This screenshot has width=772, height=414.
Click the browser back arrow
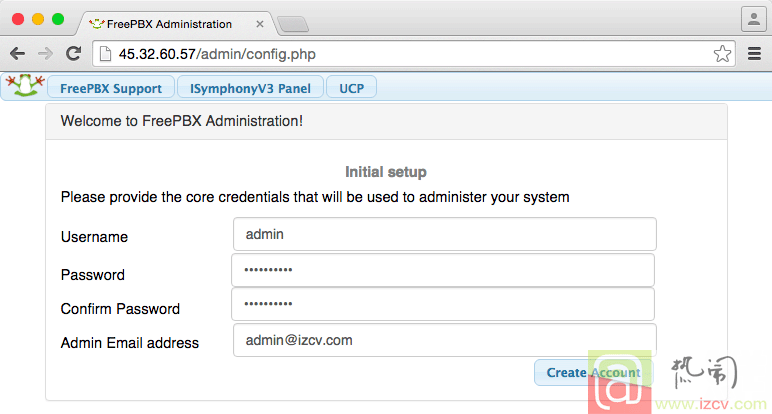pyautogui.click(x=18, y=54)
